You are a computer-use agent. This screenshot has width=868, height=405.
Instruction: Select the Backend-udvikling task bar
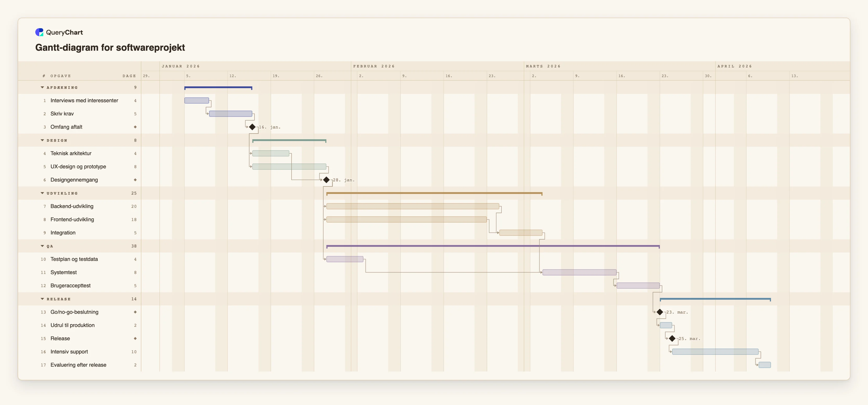click(413, 206)
